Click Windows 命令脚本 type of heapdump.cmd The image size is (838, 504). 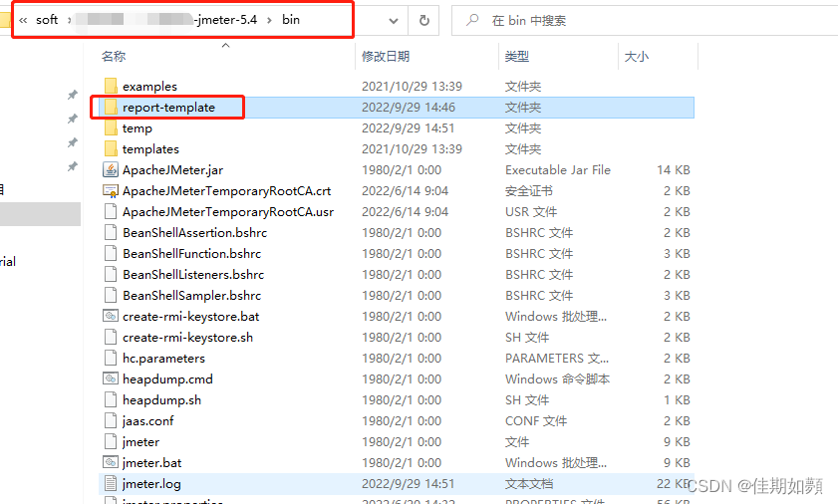click(557, 378)
